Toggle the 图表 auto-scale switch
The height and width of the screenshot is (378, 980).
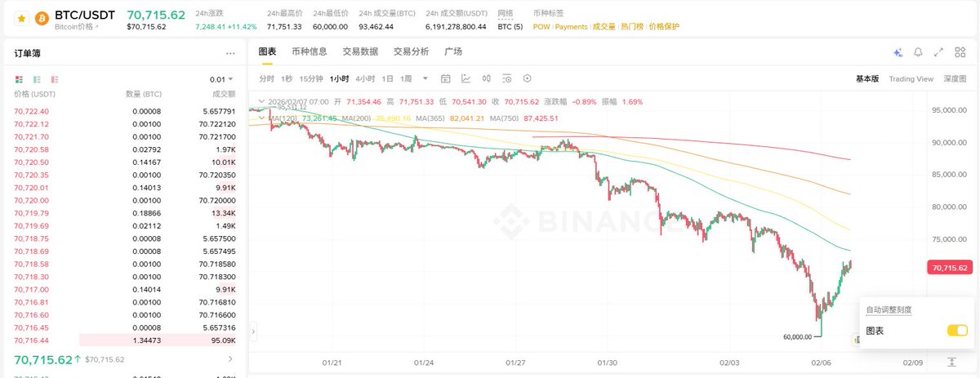click(957, 331)
